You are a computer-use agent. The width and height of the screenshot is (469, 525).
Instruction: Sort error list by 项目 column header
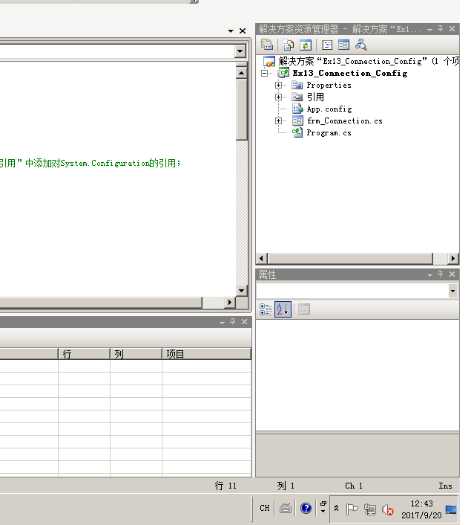(x=207, y=354)
